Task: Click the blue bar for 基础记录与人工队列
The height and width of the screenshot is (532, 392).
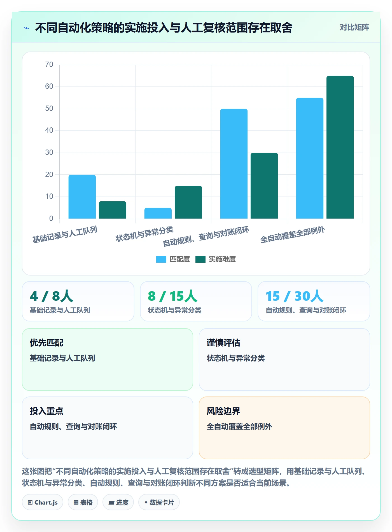Action: tap(82, 197)
